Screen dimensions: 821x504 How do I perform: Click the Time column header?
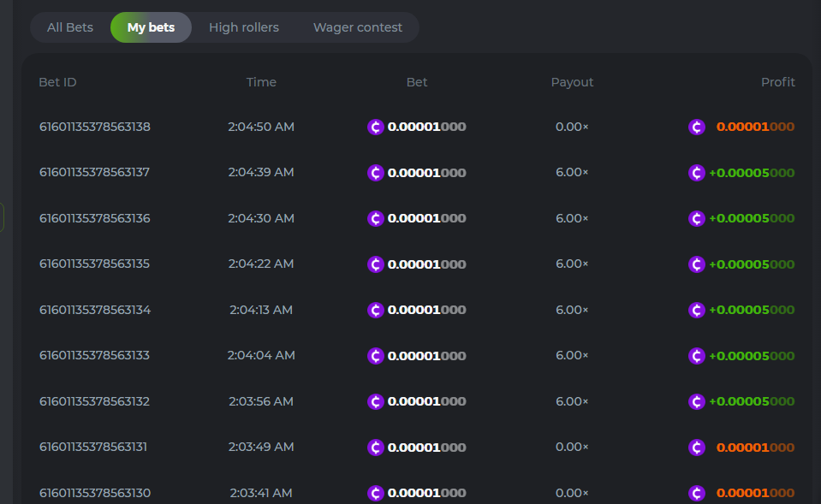261,82
